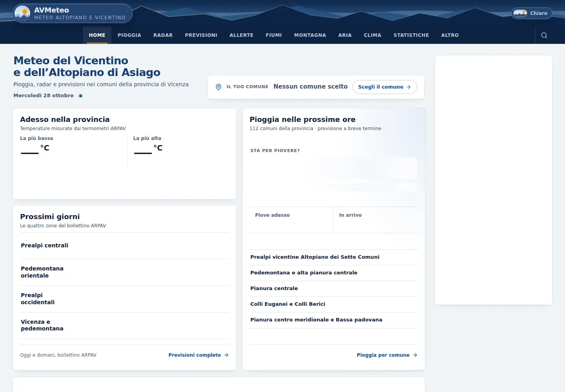
Task: Follow the Pioggia per comune link
Action: point(387,355)
